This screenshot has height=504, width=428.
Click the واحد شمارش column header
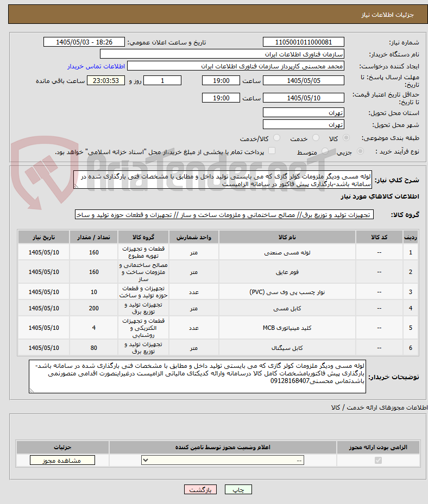click(x=194, y=237)
